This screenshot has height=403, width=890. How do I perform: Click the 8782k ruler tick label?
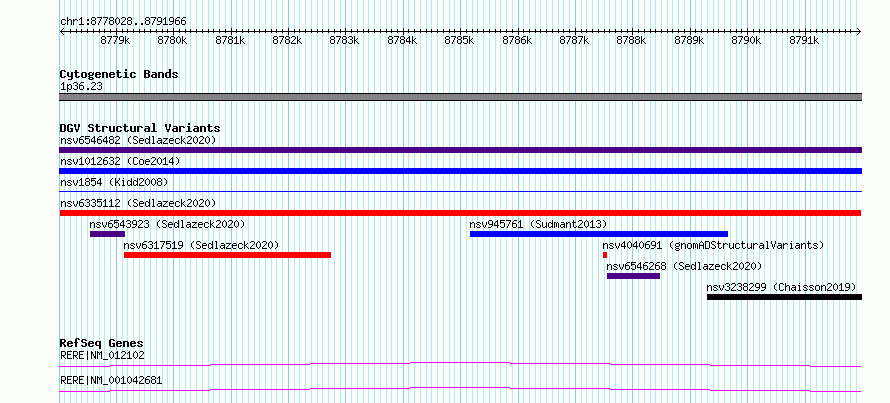pyautogui.click(x=288, y=40)
